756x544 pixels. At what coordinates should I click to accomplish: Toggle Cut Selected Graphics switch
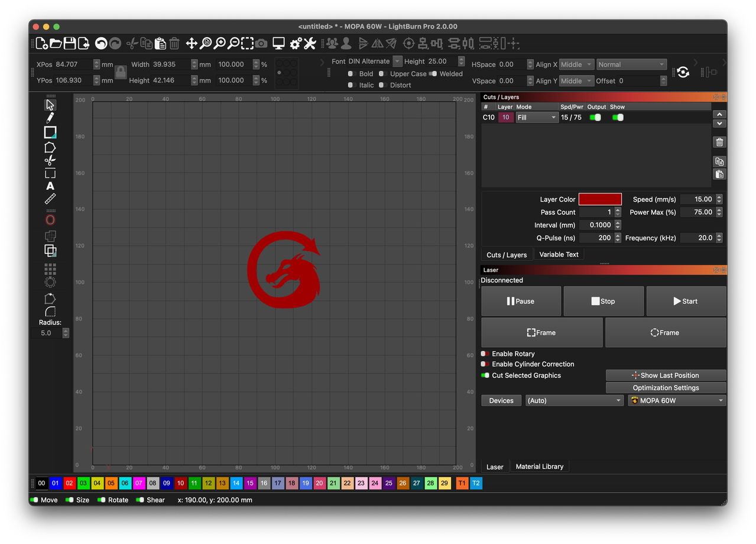tap(485, 375)
